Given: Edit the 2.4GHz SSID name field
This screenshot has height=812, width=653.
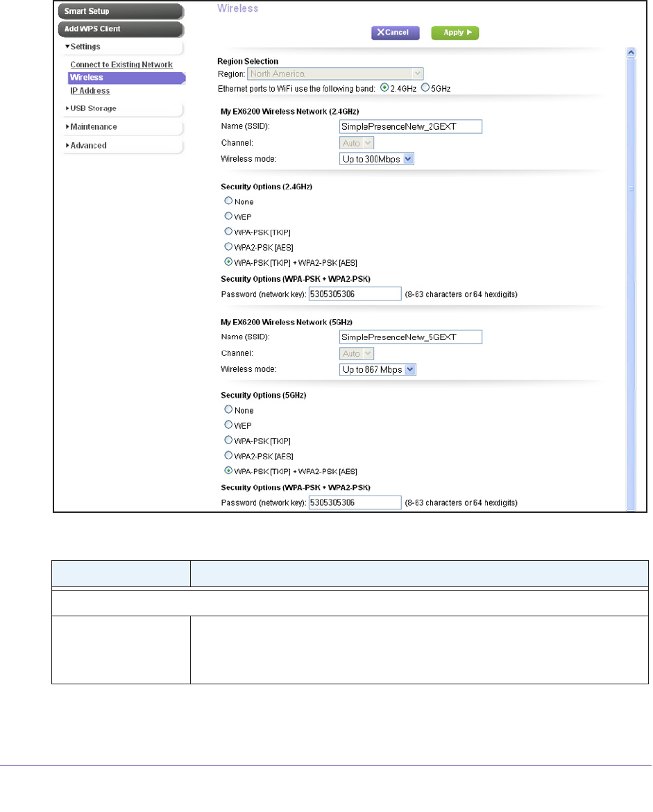Looking at the screenshot, I should click(x=411, y=127).
